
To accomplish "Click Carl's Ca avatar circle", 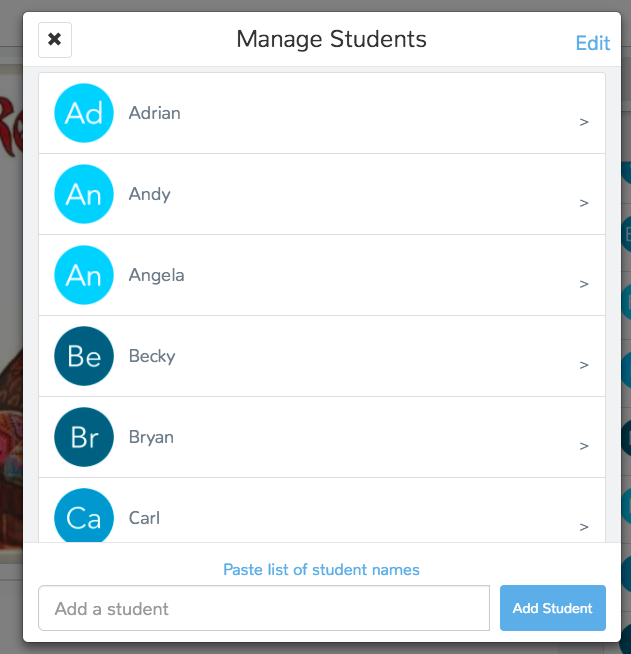I will tap(84, 516).
